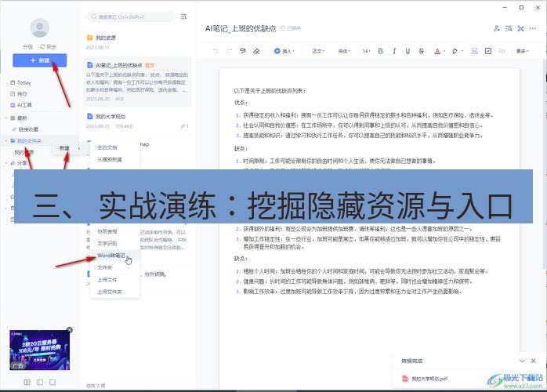Open the 待办 to-do sidebar item
Screen dimensions: 547x392
click(19, 94)
